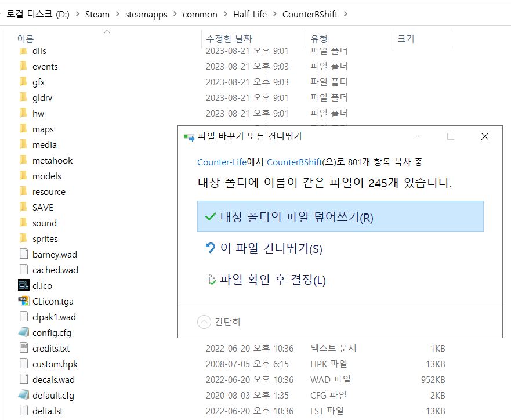The height and width of the screenshot is (420, 511).
Task: Collapse dialog details with 간단히 chevron
Action: pyautogui.click(x=204, y=322)
